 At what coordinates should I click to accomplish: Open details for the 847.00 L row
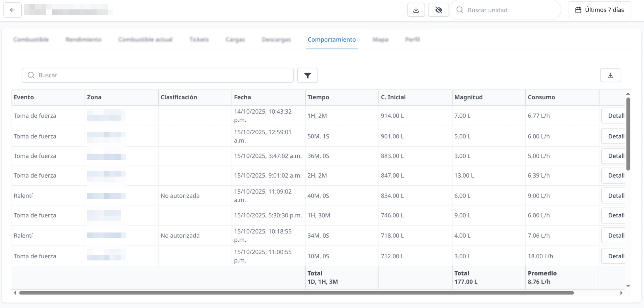[x=614, y=176]
